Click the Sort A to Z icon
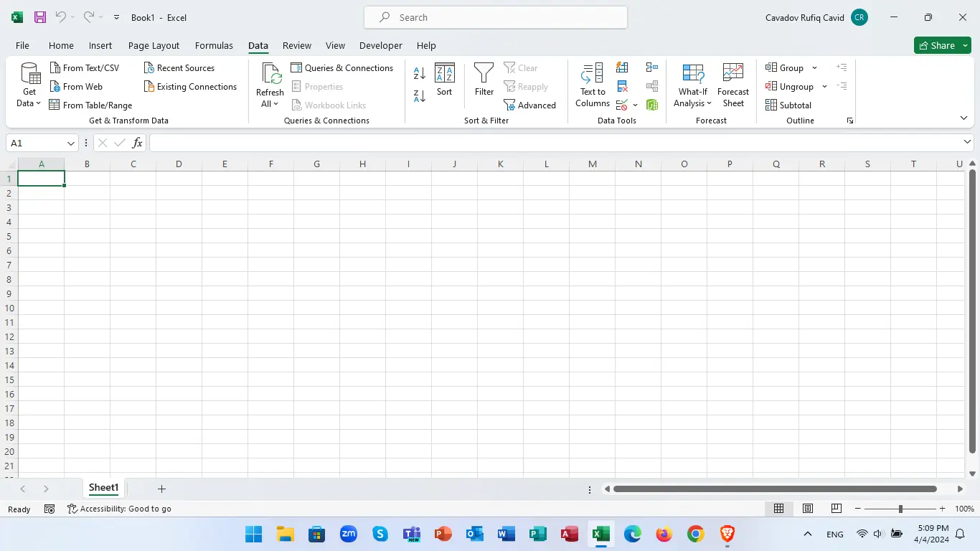The image size is (980, 551). click(420, 72)
